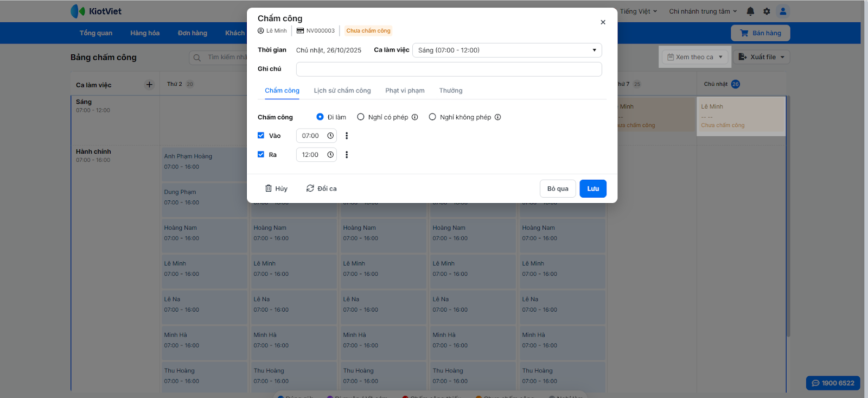
Task: Open the notification bell in the background header
Action: (x=750, y=11)
